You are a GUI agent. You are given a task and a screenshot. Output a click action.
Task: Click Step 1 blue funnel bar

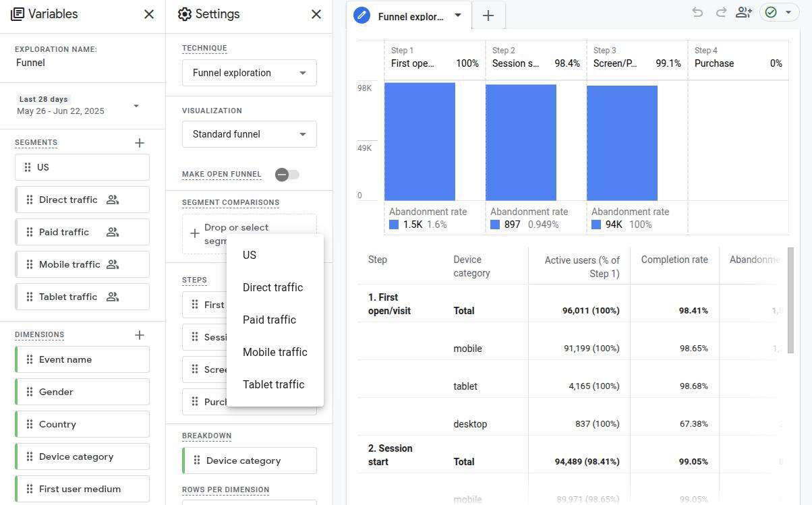click(419, 142)
